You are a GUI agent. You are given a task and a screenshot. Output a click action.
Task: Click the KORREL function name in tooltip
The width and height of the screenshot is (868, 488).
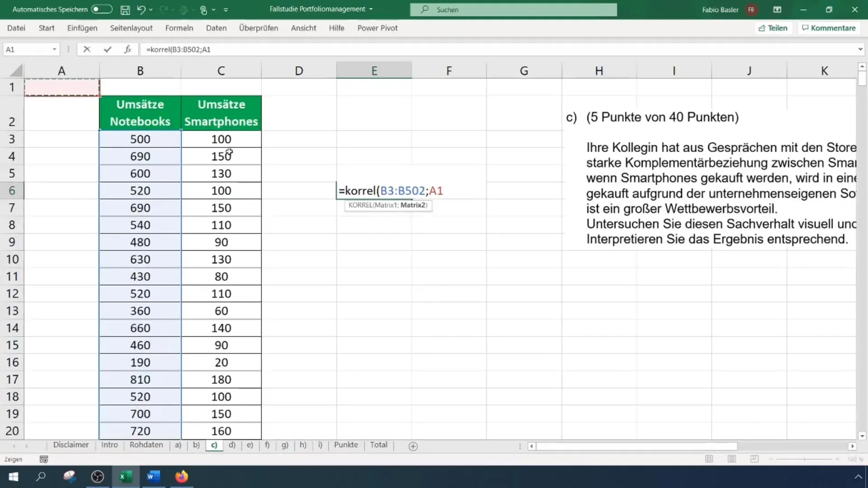pos(360,205)
